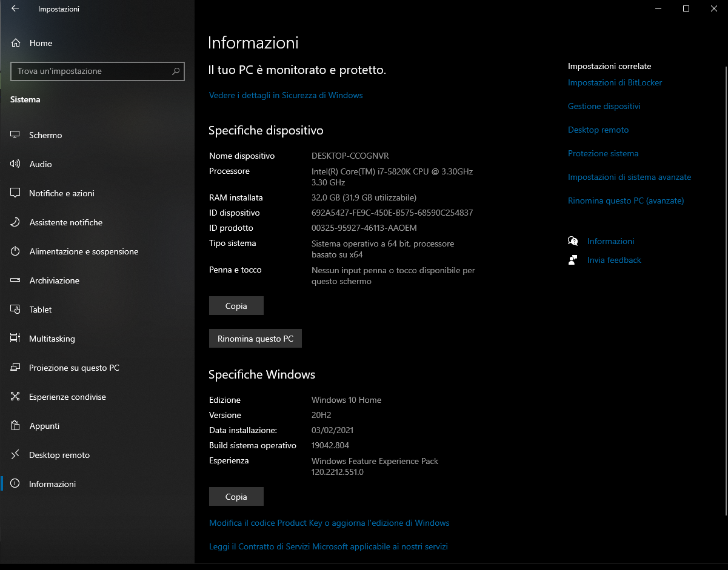Screen dimensions: 728x570
Task: Click the Audio speaker icon
Action: coord(16,164)
